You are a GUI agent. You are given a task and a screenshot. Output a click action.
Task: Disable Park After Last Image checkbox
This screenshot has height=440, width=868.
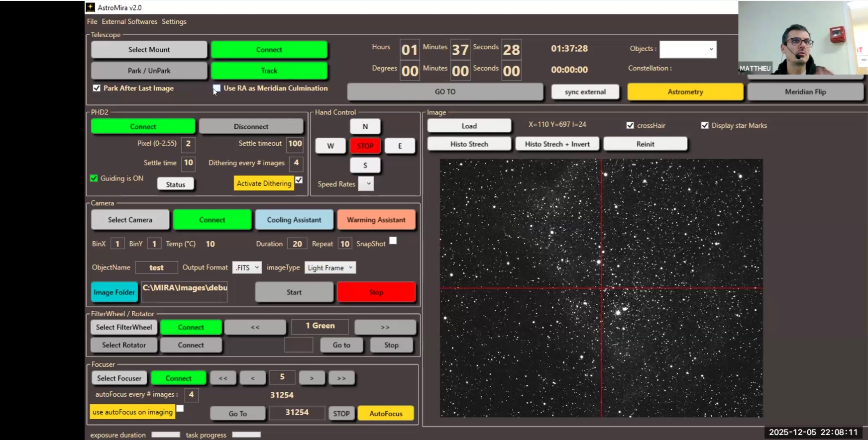click(97, 88)
